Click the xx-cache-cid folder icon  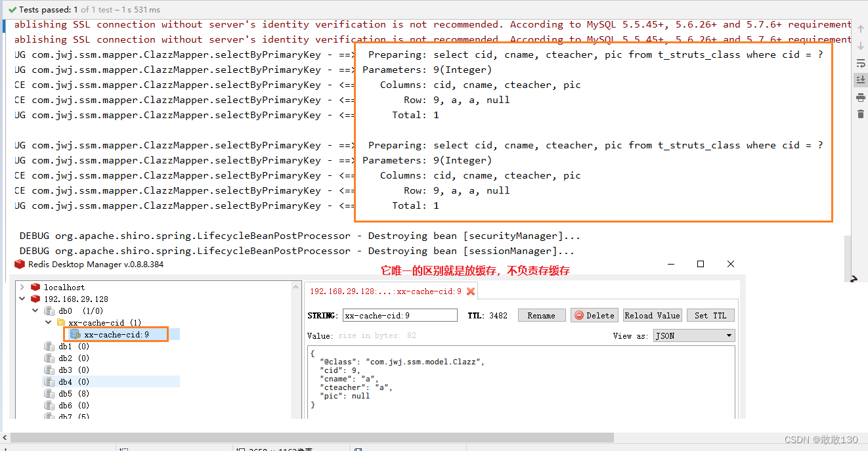[61, 323]
